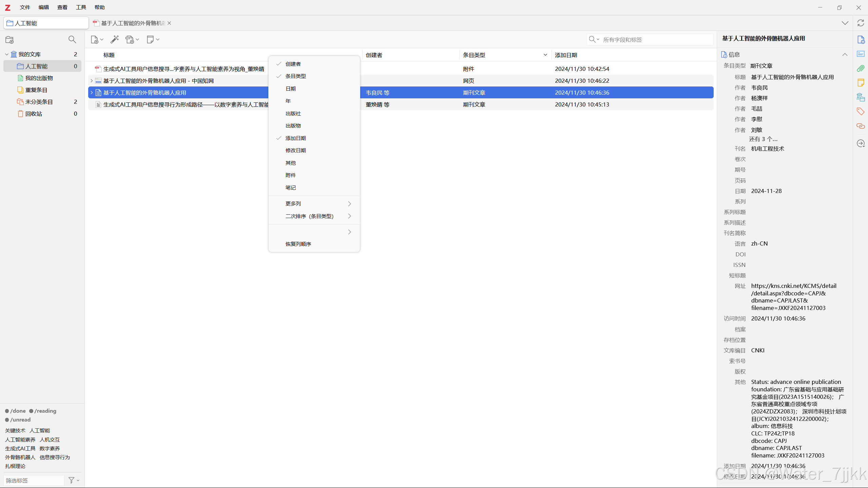
Task: Toggle the 添加日期 column checkmark
Action: coord(295,138)
